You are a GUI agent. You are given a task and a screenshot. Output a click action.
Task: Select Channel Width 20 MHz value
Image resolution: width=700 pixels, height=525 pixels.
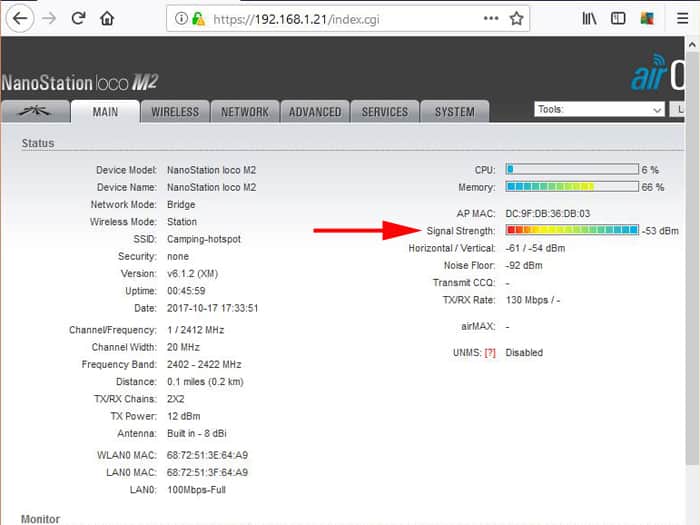183,347
